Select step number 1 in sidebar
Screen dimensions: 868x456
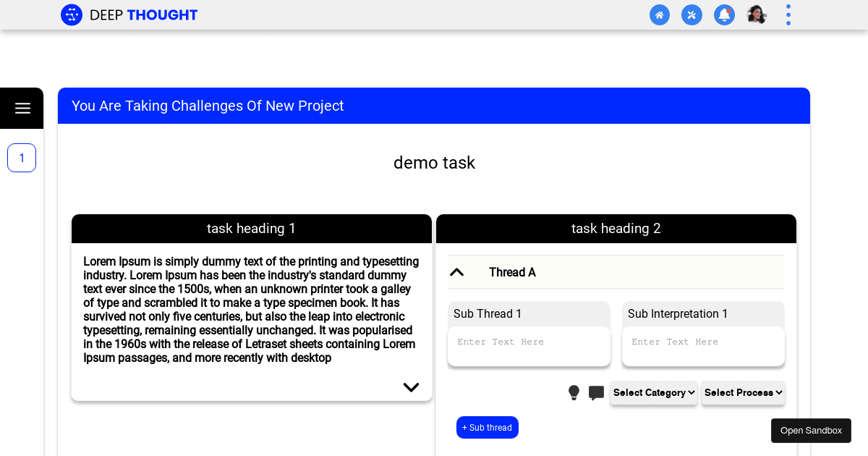click(x=22, y=158)
